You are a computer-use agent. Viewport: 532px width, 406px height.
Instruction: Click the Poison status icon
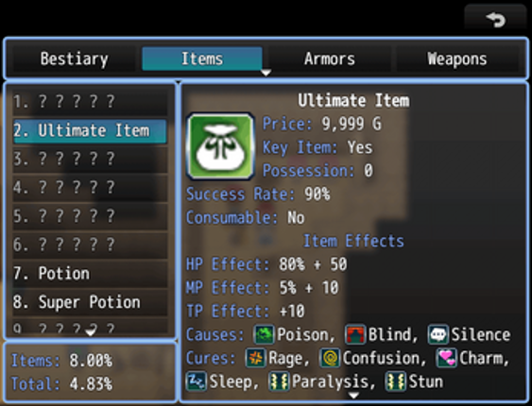[x=264, y=334]
